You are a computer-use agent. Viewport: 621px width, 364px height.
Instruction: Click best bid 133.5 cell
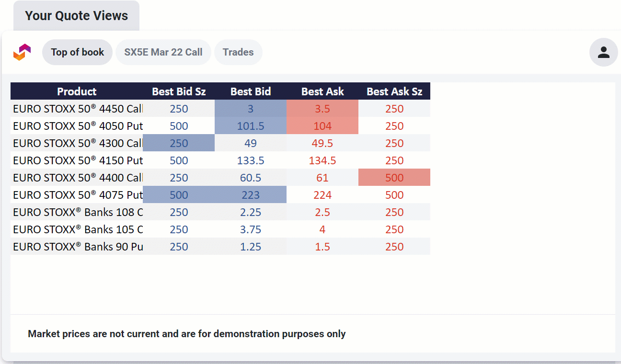tap(251, 160)
